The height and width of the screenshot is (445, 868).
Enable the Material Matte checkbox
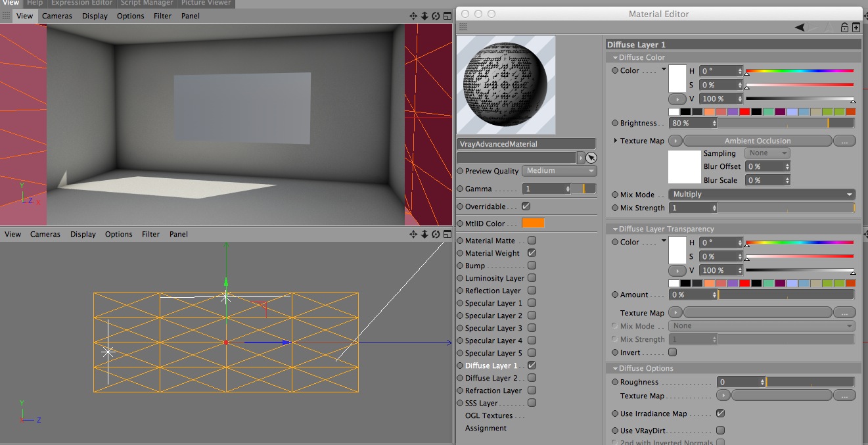click(x=532, y=241)
